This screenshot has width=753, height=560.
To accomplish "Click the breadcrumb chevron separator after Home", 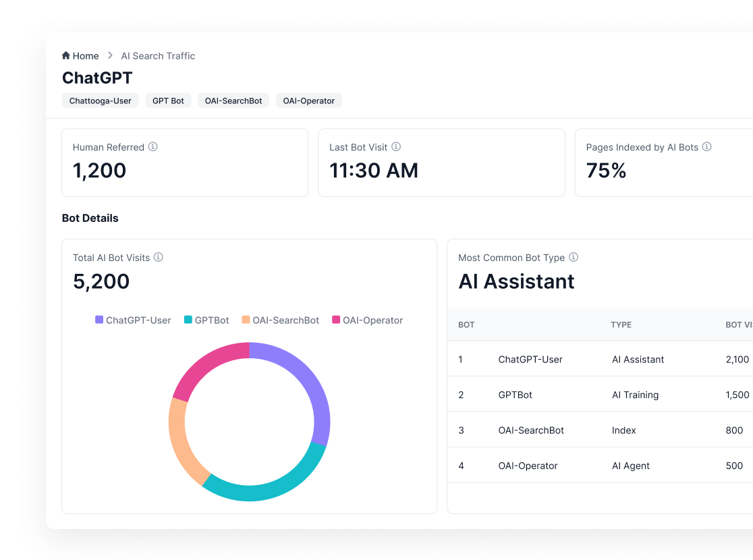I will pyautogui.click(x=110, y=56).
